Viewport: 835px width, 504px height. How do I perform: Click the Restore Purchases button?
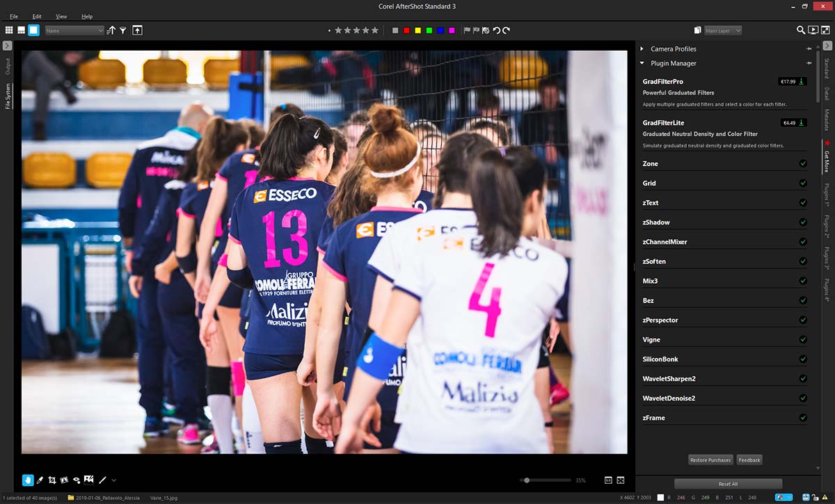pos(710,460)
